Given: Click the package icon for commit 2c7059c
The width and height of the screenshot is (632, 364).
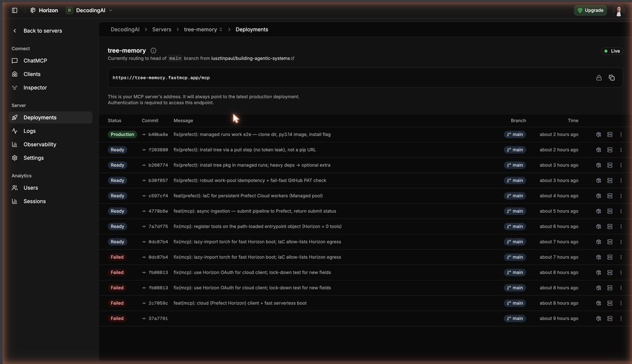Looking at the screenshot, I should 599,303.
